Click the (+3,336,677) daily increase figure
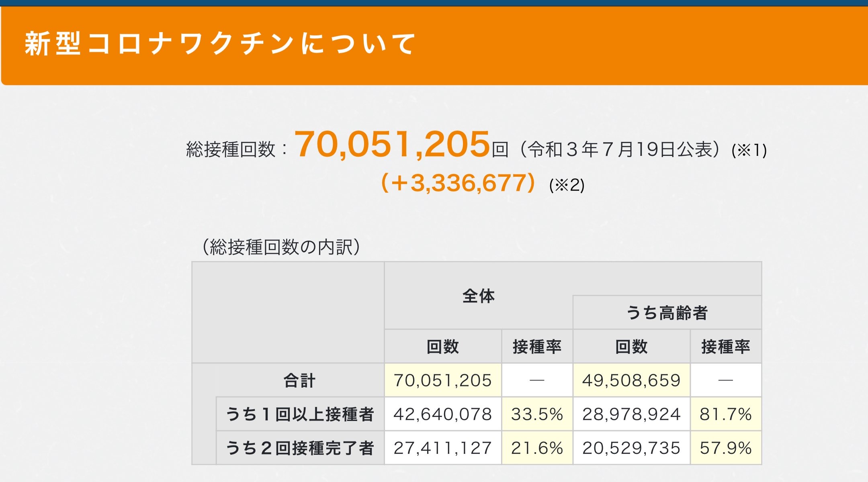The width and height of the screenshot is (868, 482). 458,183
